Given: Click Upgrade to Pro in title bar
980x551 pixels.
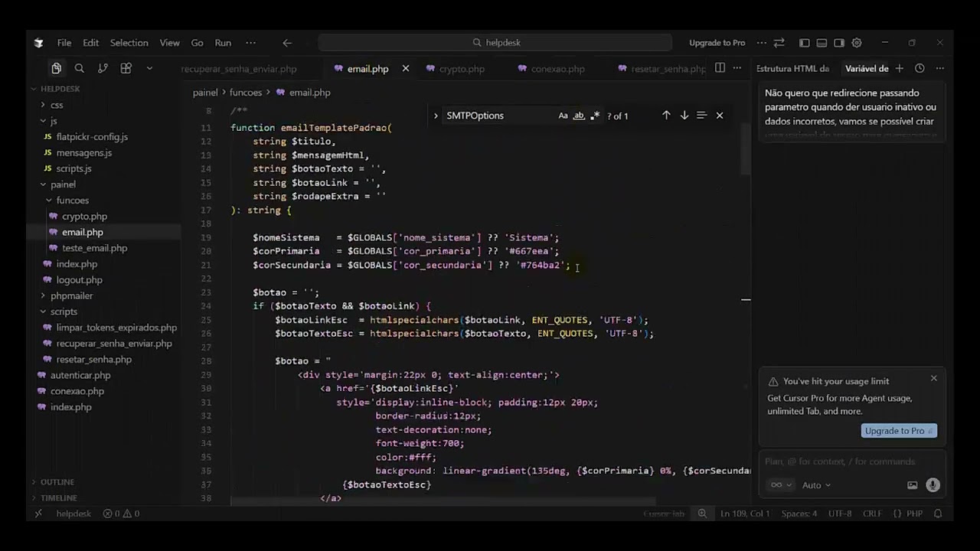Looking at the screenshot, I should click(717, 43).
